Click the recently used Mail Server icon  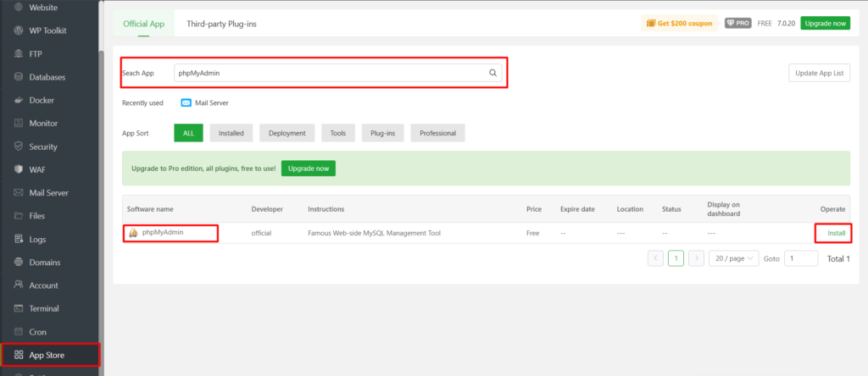186,102
